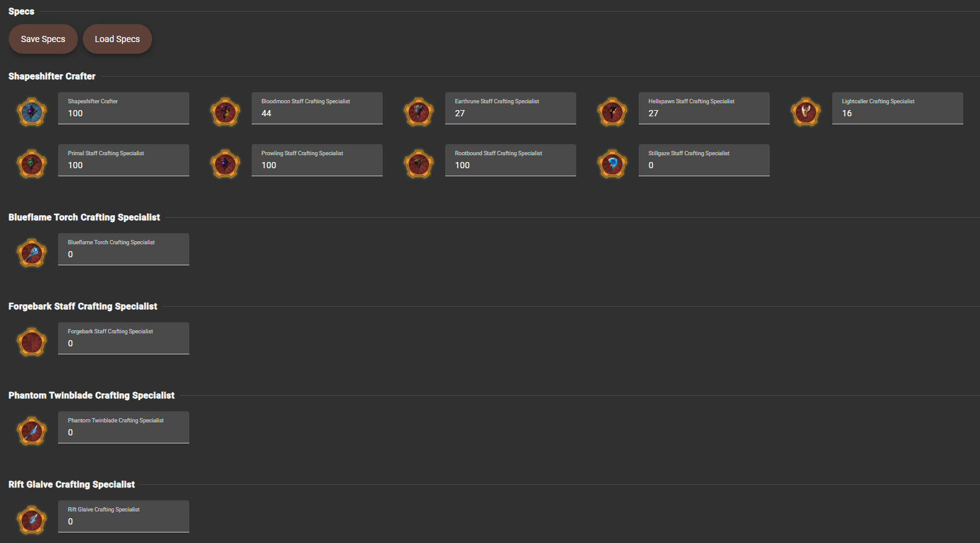
Task: Focus the Bloodmoon Staff Crafting Specialist field
Action: coord(317,113)
